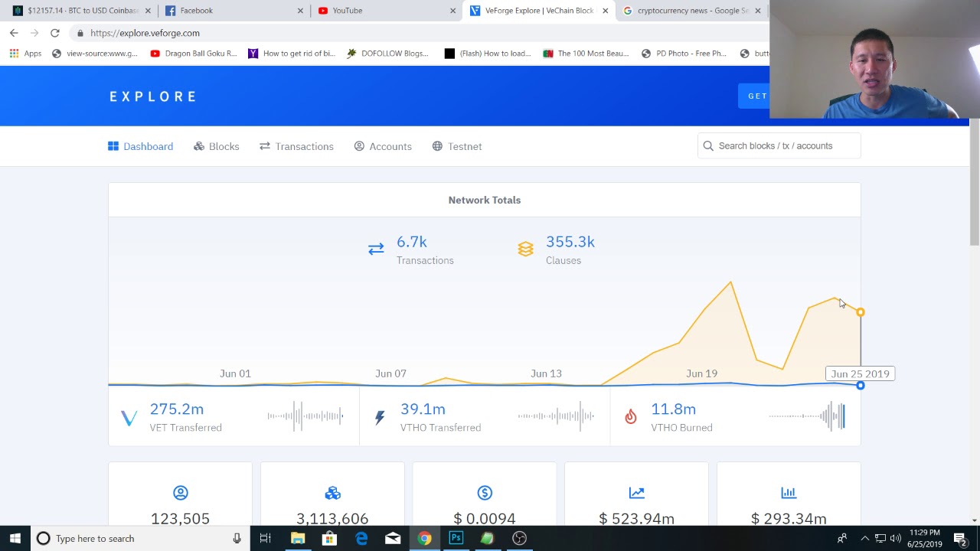
Task: Click the orange chart point for Jun 25
Action: tap(861, 312)
